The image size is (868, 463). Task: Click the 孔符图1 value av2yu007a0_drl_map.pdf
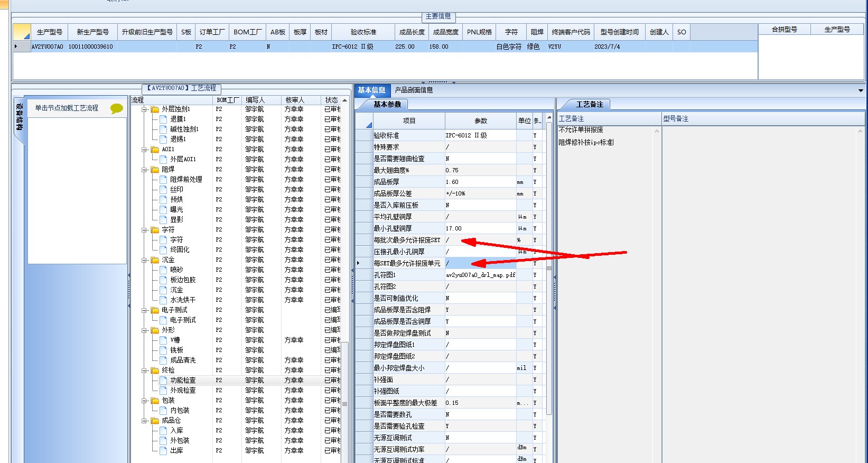(480, 275)
